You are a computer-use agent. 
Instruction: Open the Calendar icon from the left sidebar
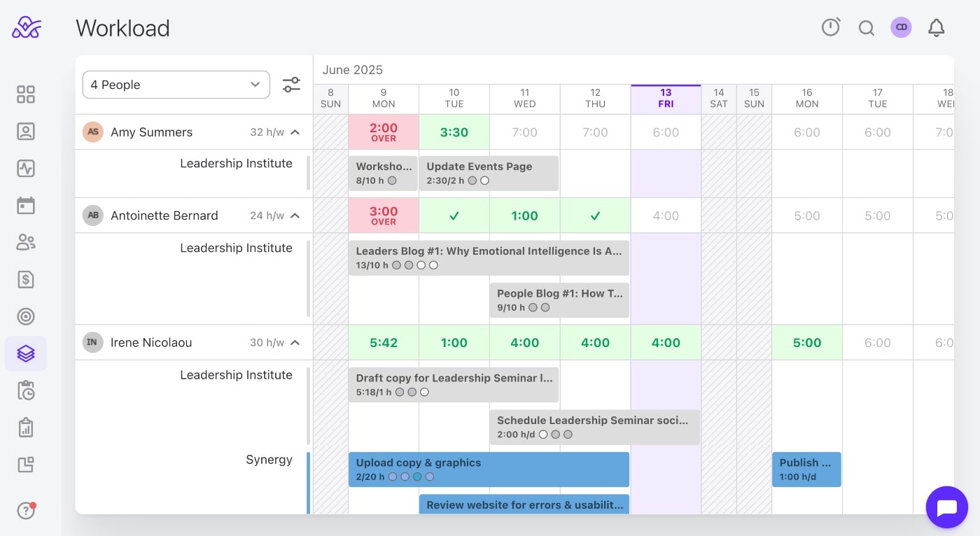pyautogui.click(x=26, y=205)
